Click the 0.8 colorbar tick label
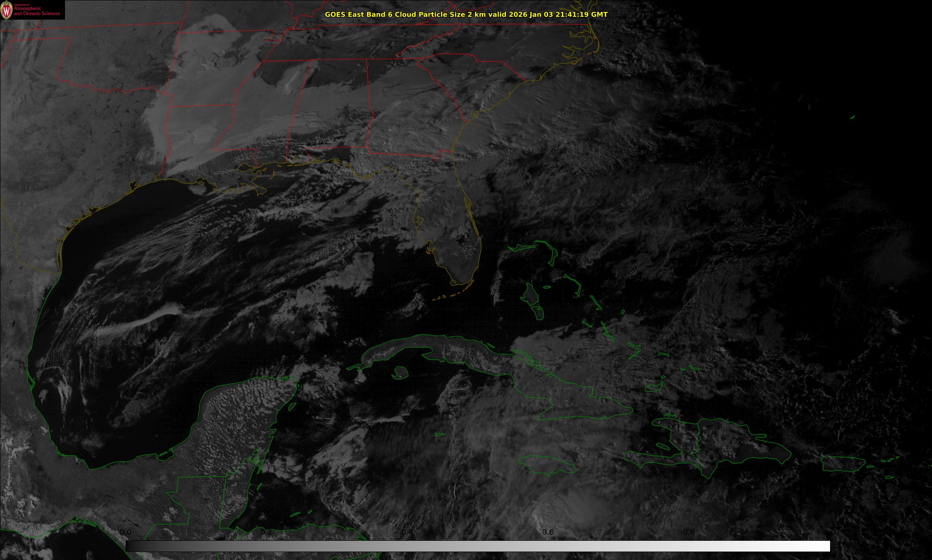Screen dimensions: 932x560 688,532
